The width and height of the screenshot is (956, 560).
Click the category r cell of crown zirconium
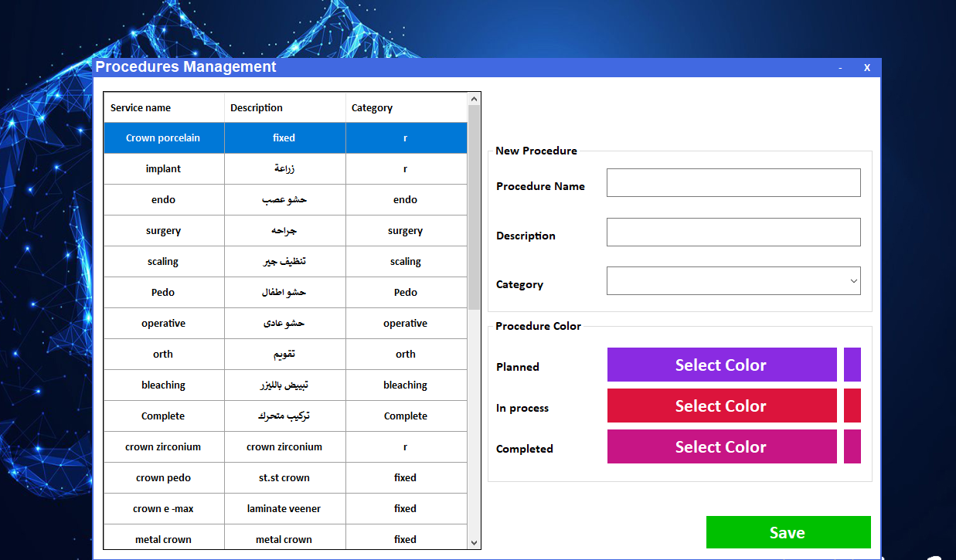pyautogui.click(x=407, y=447)
